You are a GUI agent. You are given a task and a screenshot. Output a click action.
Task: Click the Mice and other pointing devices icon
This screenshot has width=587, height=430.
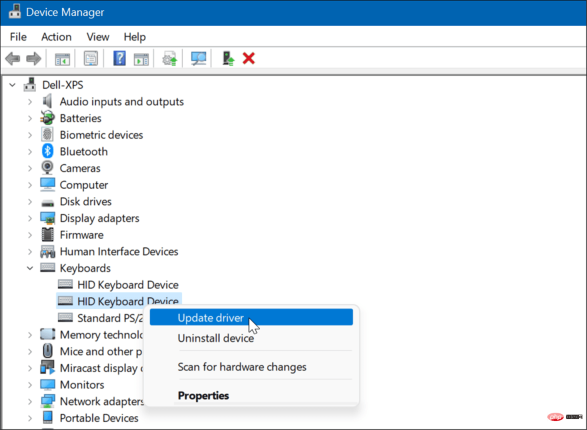click(x=48, y=351)
